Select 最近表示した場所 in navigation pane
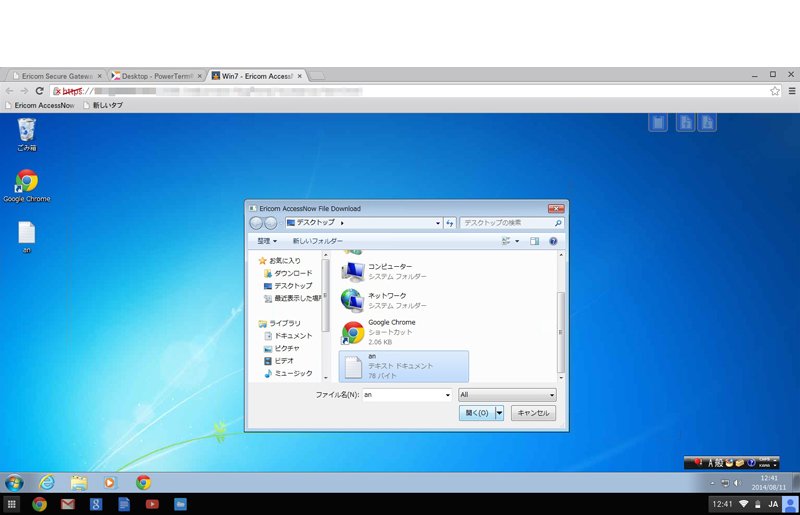Image resolution: width=800 pixels, height=515 pixels. click(292, 298)
